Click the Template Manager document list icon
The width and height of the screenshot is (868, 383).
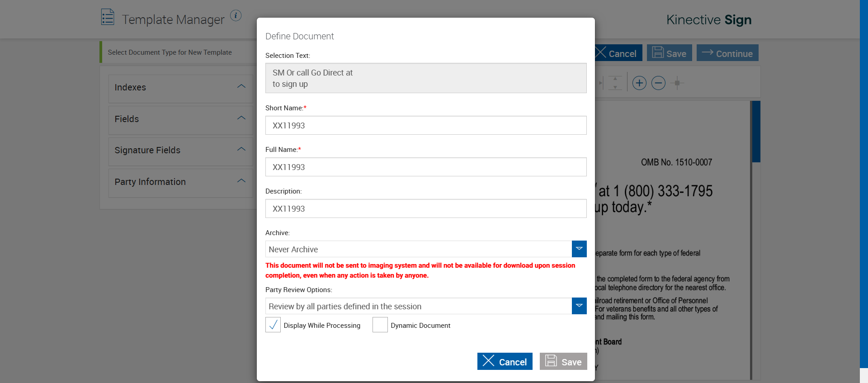click(108, 17)
